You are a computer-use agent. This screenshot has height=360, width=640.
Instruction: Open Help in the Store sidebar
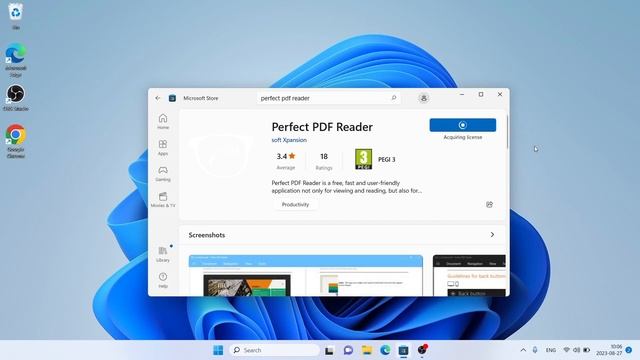coord(163,280)
